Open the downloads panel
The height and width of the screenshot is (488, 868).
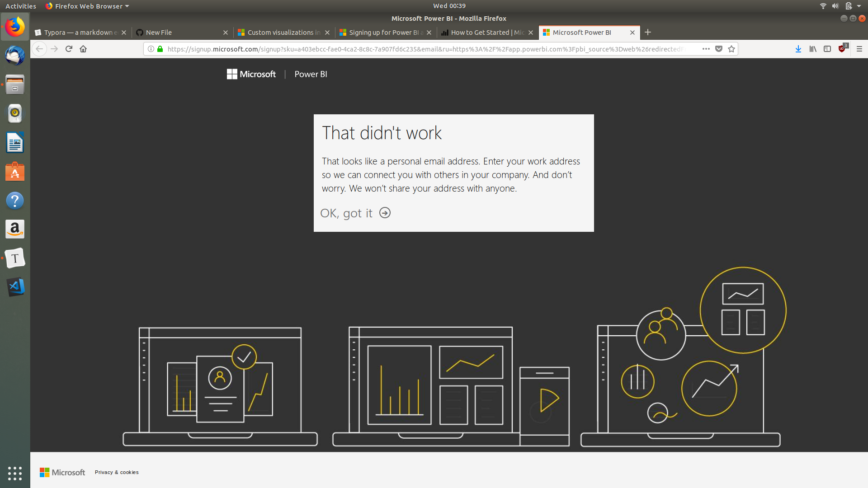coord(798,49)
